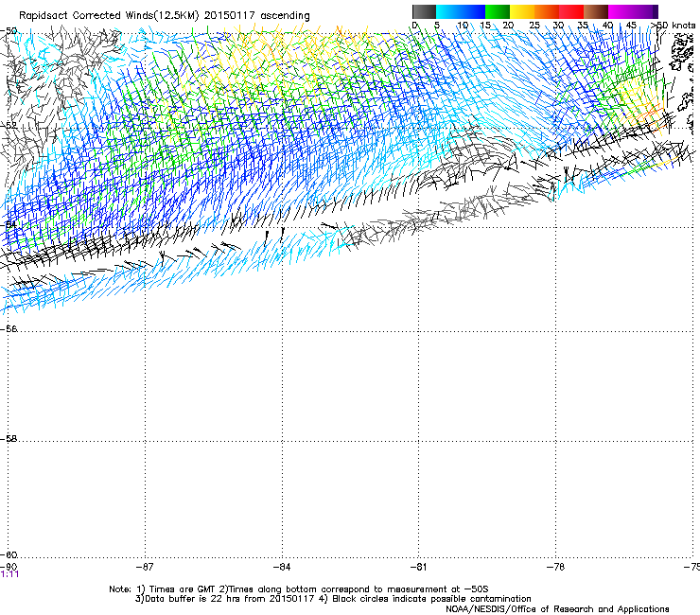Click the -81 longitude axis label
This screenshot has height=615, width=700.
pyautogui.click(x=419, y=567)
